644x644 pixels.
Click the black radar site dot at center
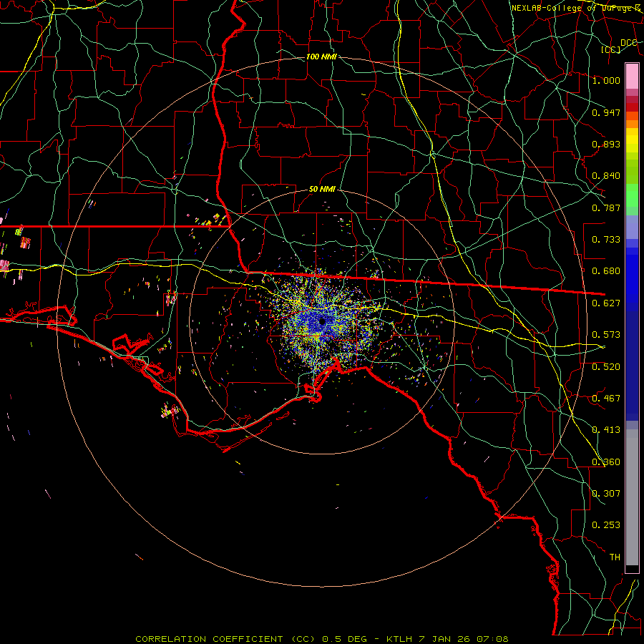coord(323,321)
